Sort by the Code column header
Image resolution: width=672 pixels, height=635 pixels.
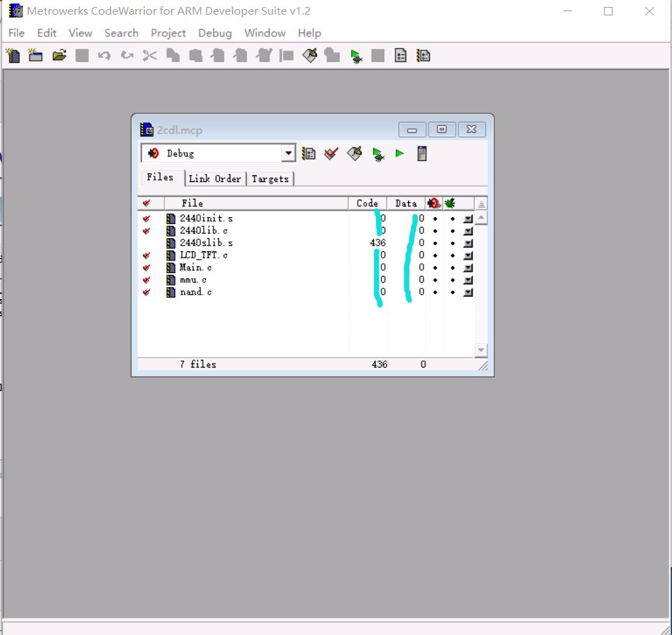coord(367,203)
